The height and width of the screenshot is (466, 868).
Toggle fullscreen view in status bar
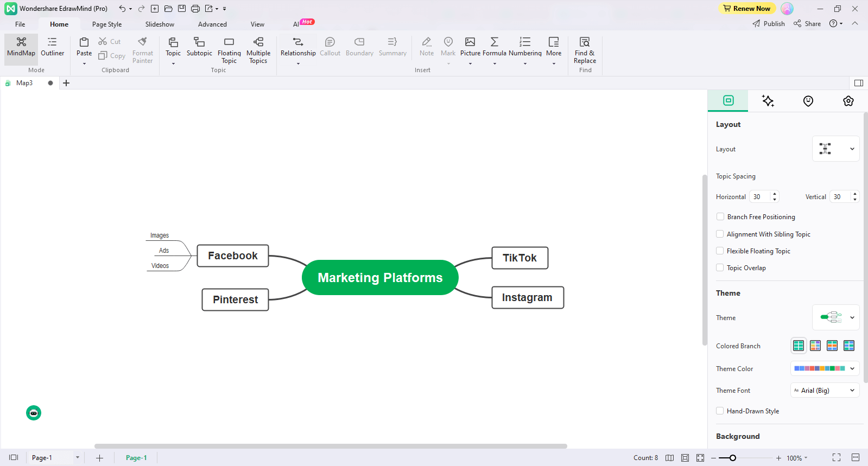click(x=837, y=458)
